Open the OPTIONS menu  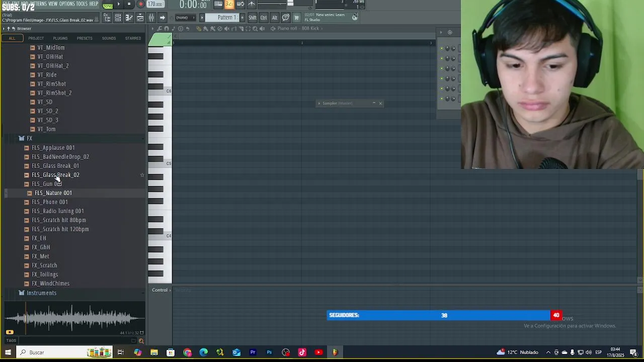[x=67, y=4]
